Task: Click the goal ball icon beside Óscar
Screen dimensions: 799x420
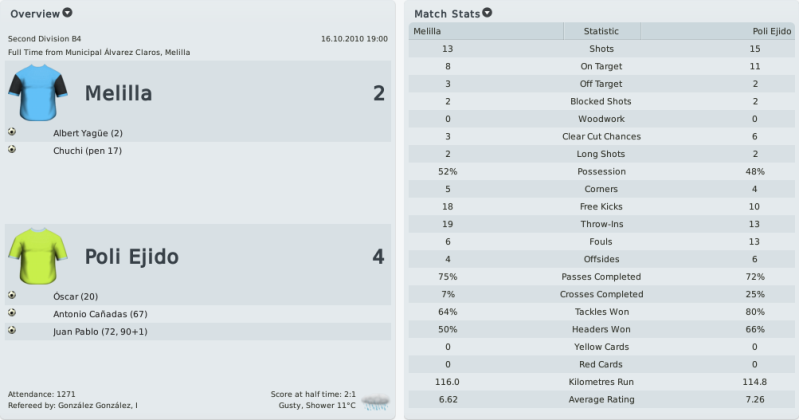Action: pos(12,295)
